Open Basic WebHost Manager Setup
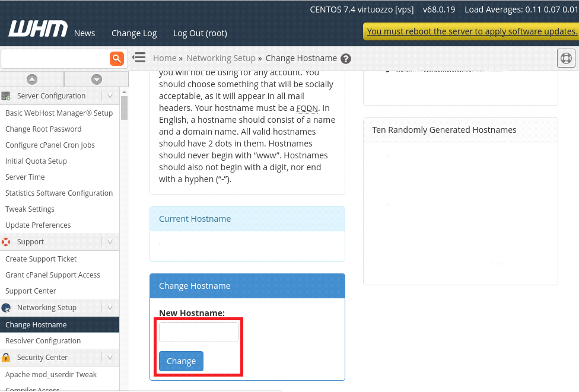Screen dimensions: 579x392 [x=59, y=113]
